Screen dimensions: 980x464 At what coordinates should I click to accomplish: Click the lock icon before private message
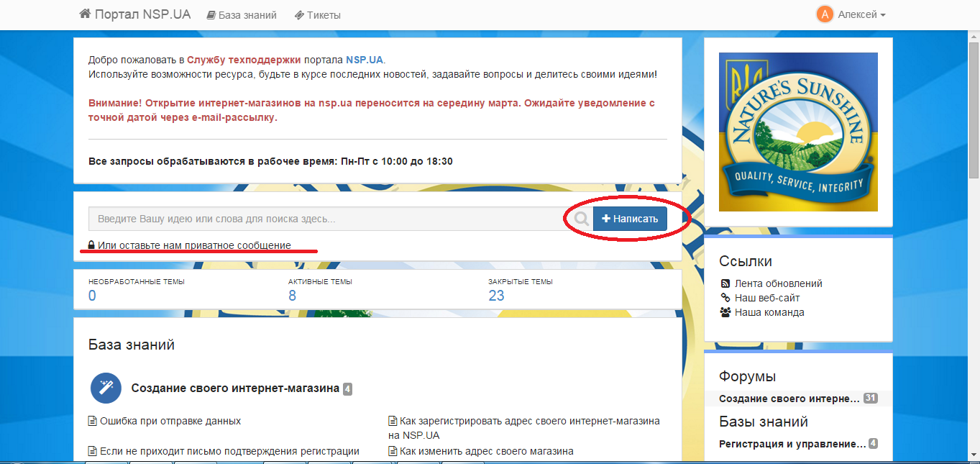tap(91, 245)
